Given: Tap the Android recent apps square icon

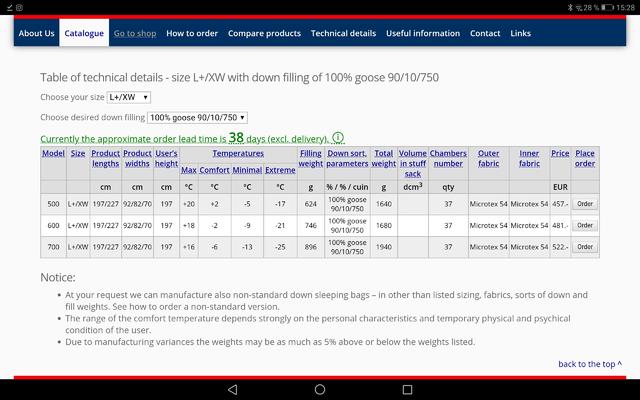Looking at the screenshot, I should (407, 389).
